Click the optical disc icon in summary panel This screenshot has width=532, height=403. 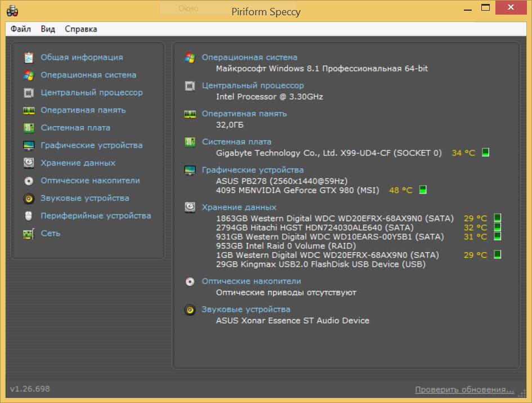coord(190,281)
